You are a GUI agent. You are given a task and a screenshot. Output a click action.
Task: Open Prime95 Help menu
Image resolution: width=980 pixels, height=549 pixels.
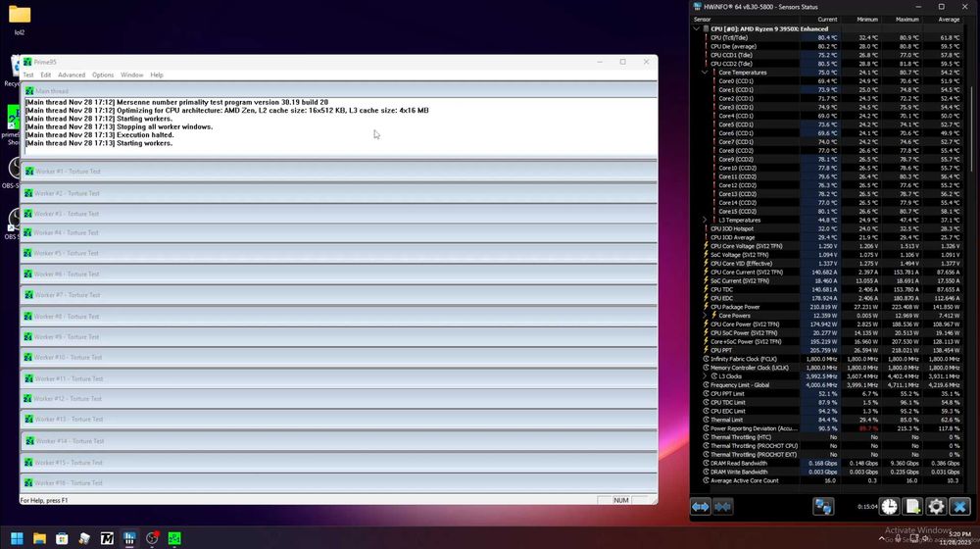pos(156,75)
